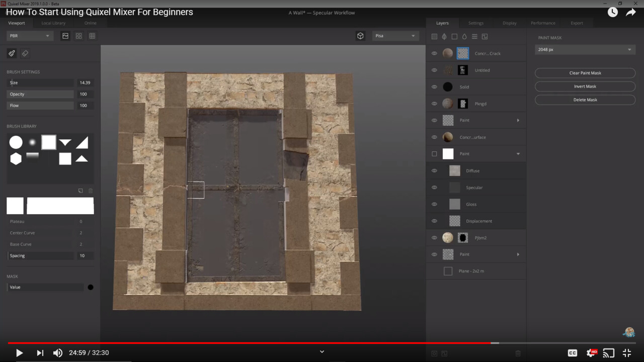Open the Settings tab
This screenshot has width=644, height=362.
476,23
